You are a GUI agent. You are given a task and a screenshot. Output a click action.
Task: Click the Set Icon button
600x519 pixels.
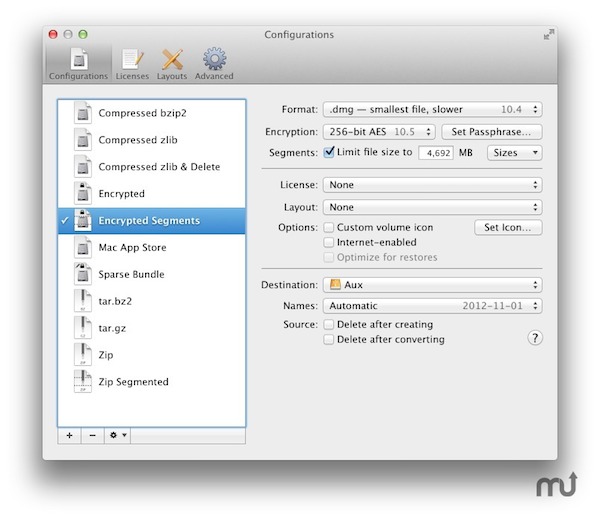(508, 228)
